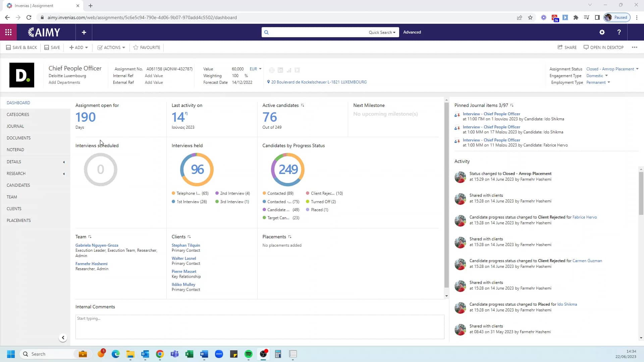The image size is (644, 362).
Task: Open Assignment Status dropdown
Action: pyautogui.click(x=612, y=69)
